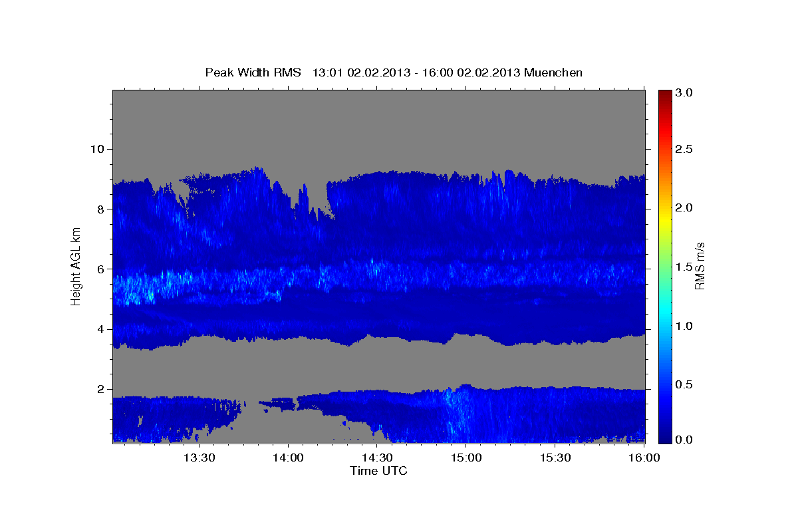Click the colorbar value 2.5
The width and height of the screenshot is (798, 532).
[684, 149]
